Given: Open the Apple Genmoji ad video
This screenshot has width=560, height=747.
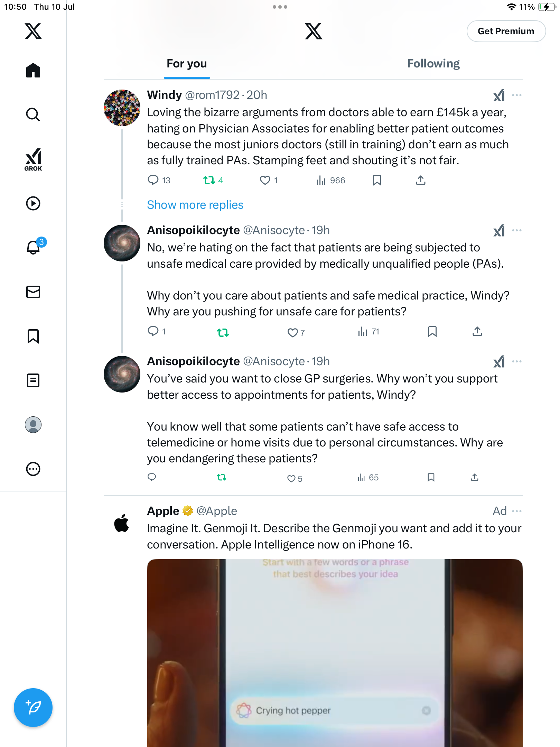Looking at the screenshot, I should (335, 653).
